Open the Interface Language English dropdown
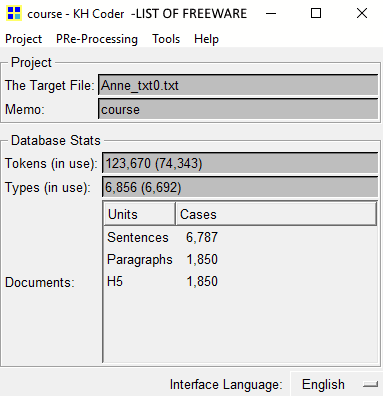Screen dimensions: 383x396 tap(336, 384)
